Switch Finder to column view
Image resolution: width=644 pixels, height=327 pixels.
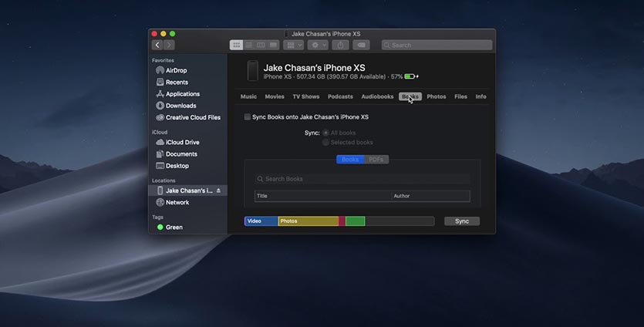[261, 45]
